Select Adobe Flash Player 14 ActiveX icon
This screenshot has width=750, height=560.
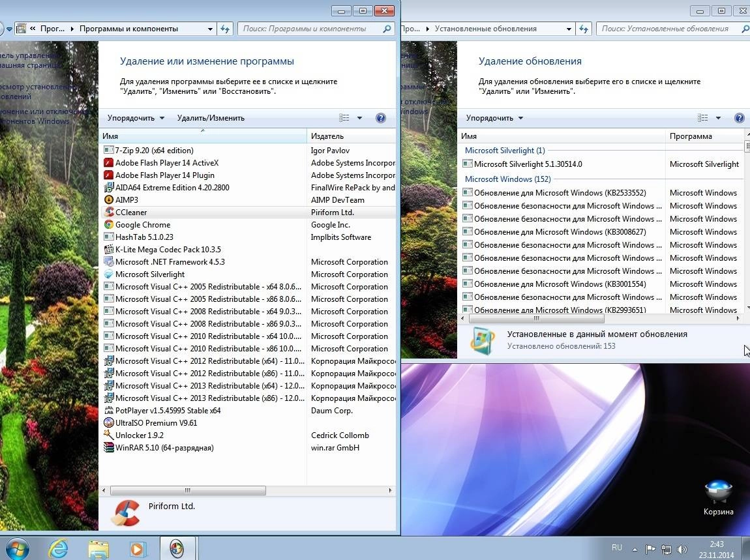tap(108, 162)
